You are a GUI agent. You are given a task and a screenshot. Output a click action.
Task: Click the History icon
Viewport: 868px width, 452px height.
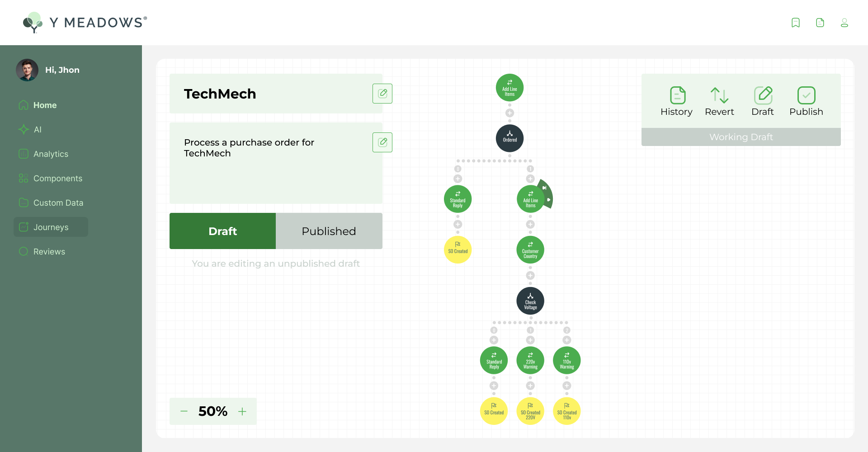tap(677, 95)
